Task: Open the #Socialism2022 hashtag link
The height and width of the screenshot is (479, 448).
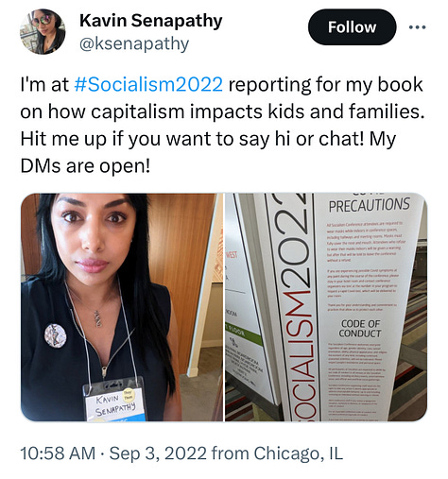Action: point(148,84)
